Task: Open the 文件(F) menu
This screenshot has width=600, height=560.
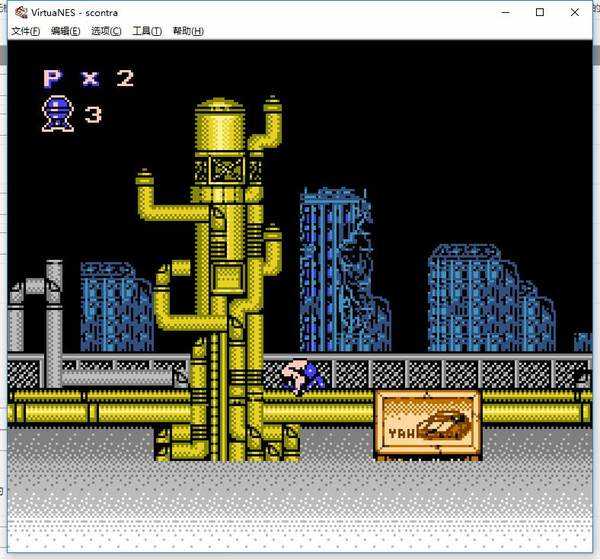Action: [x=26, y=31]
